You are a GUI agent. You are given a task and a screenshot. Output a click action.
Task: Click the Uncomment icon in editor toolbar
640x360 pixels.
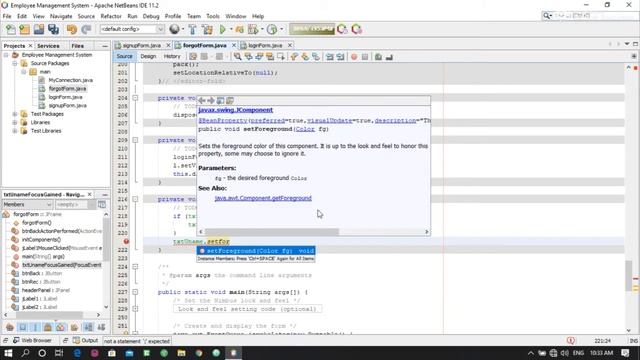point(389,57)
